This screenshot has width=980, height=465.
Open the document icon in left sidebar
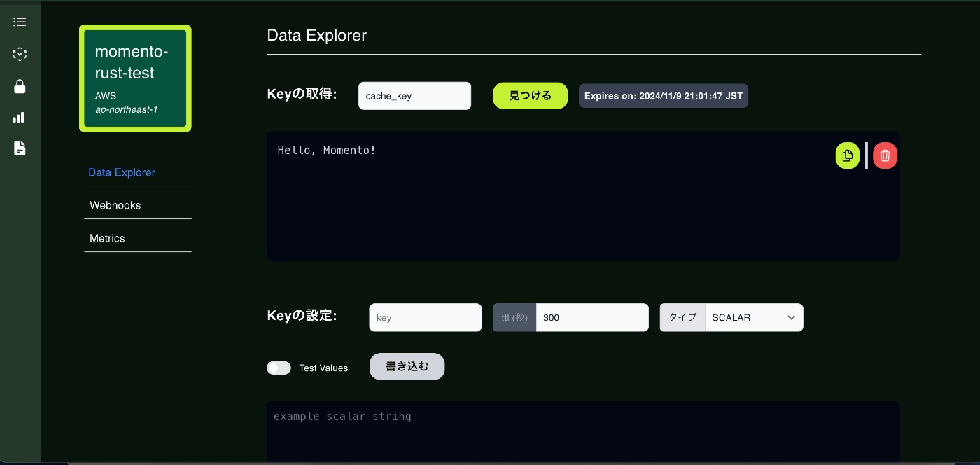click(20, 148)
